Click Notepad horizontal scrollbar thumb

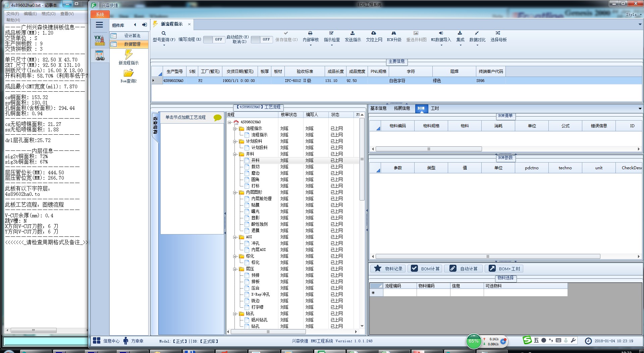34,330
